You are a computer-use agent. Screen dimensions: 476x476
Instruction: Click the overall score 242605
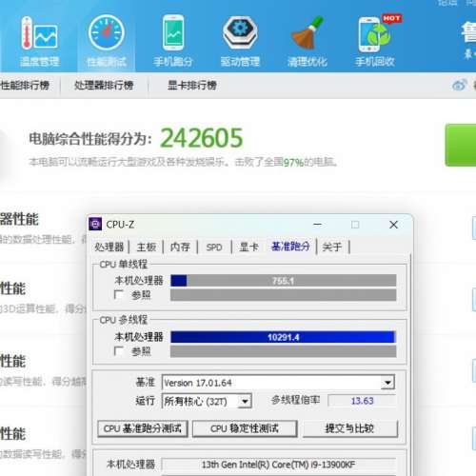click(202, 138)
